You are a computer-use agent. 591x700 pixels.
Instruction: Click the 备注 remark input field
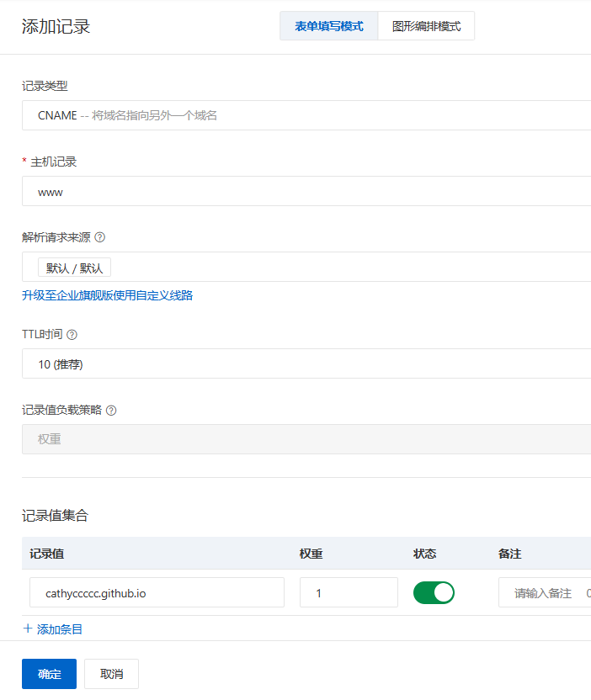click(544, 592)
